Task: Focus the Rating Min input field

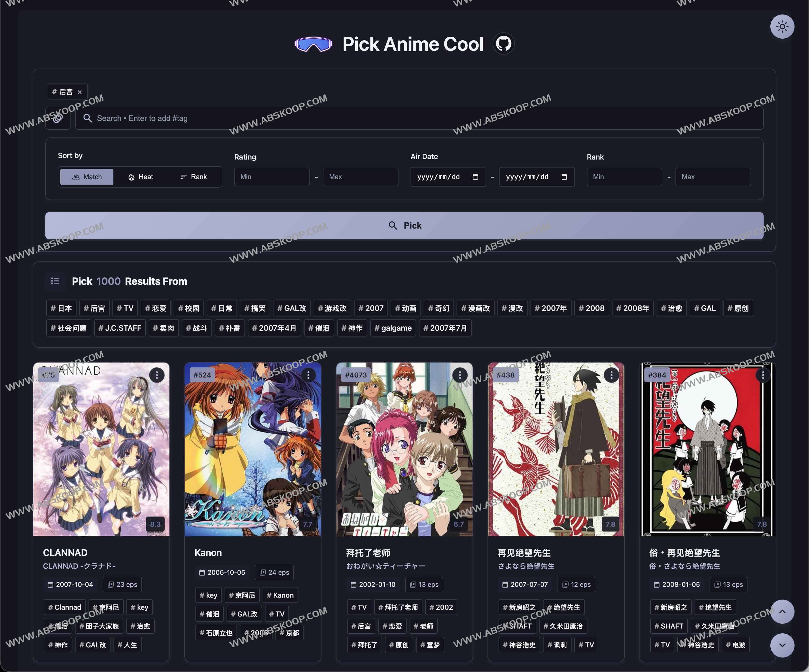Action: [272, 177]
